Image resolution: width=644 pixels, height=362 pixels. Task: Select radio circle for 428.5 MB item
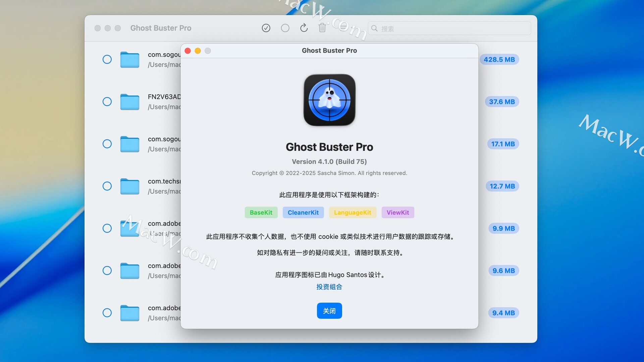click(107, 60)
